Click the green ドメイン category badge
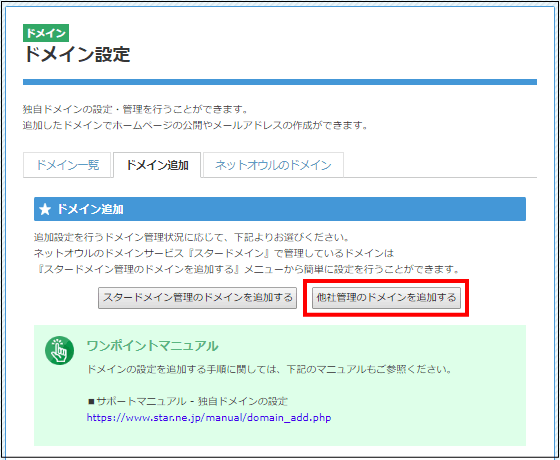Image resolution: width=560 pixels, height=460 pixels. click(x=46, y=33)
